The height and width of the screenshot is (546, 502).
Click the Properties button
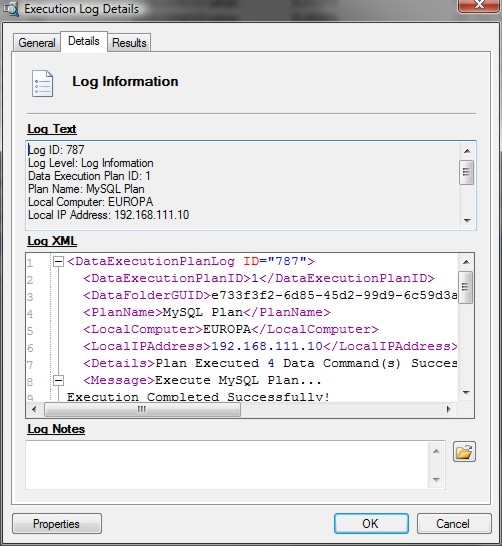coord(57,523)
